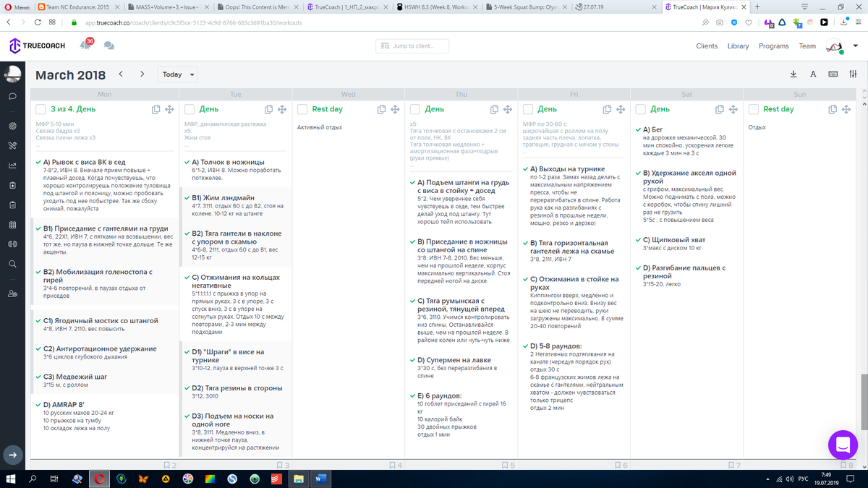Image resolution: width=868 pixels, height=488 pixels.
Task: Move Friday workout with move icon
Action: [621, 109]
